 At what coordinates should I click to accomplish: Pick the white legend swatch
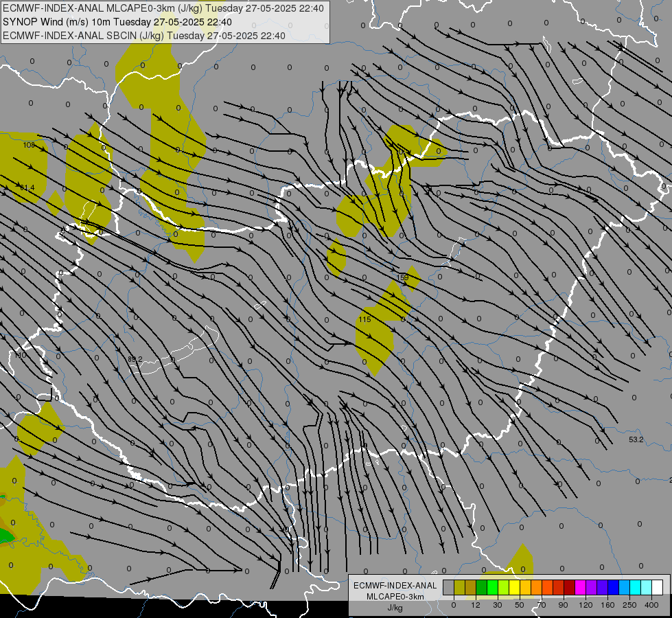point(657,587)
